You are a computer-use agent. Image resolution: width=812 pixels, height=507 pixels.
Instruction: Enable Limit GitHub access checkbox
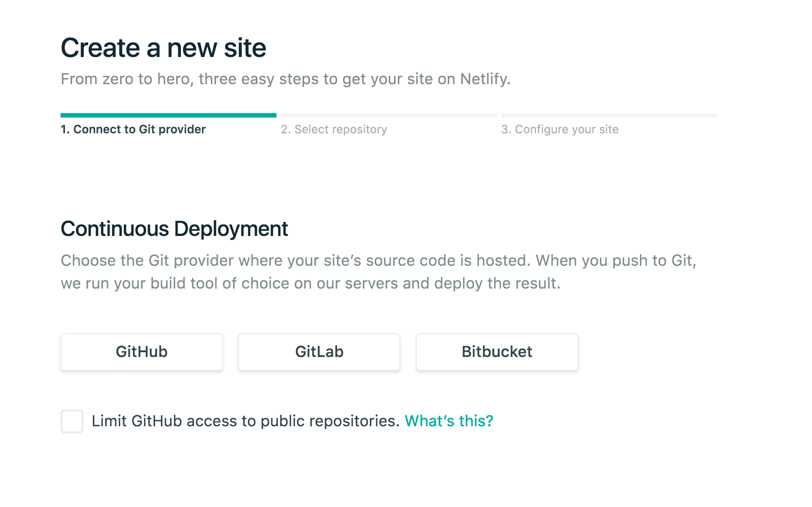[72, 421]
